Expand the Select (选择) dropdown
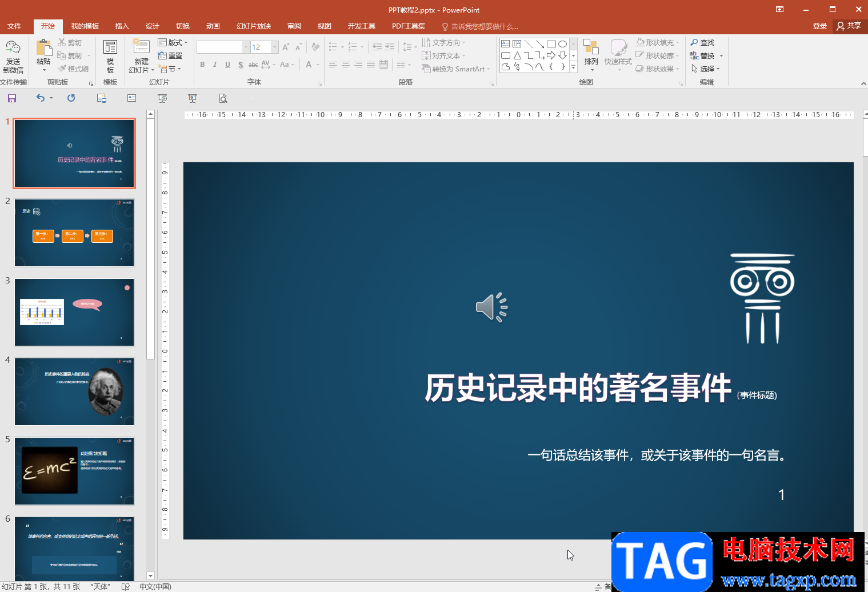Viewport: 868px width, 592px height. (x=705, y=69)
